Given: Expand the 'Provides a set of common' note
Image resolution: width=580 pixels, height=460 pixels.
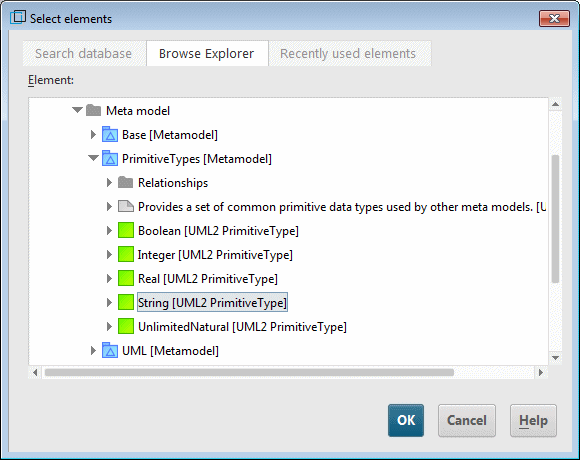Looking at the screenshot, I should (109, 206).
